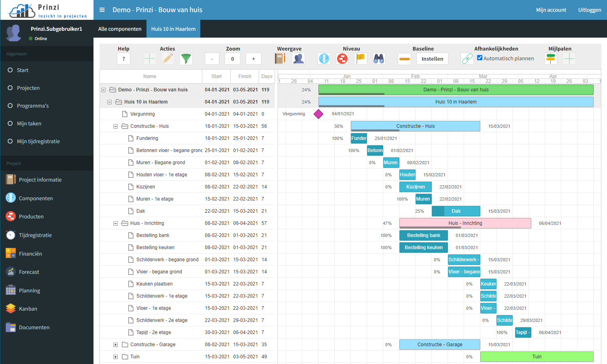The height and width of the screenshot is (364, 607).
Task: Click the yellow flag icon under Niveau
Action: tap(361, 59)
